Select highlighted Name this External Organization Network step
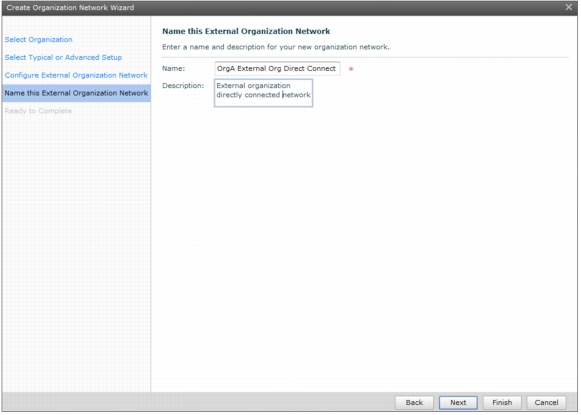 point(76,93)
